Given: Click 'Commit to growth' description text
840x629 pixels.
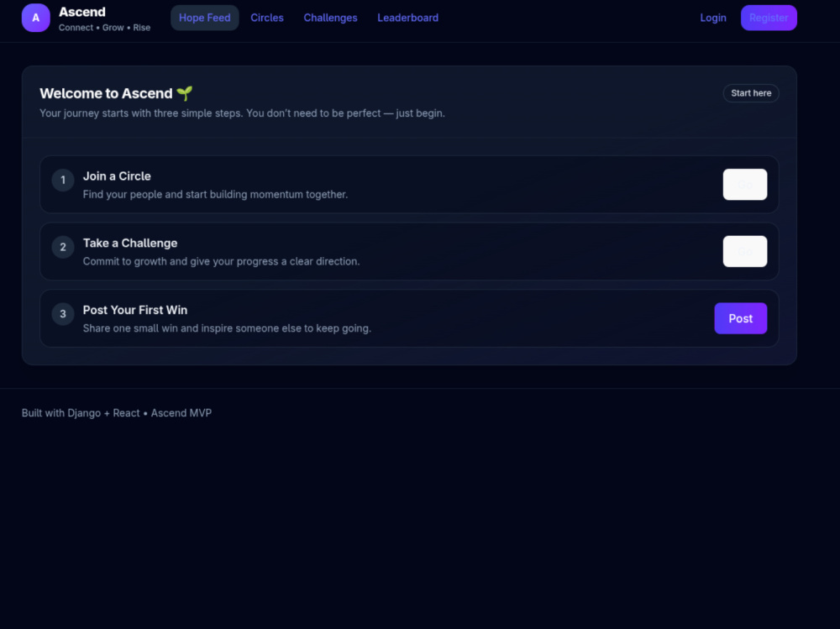Looking at the screenshot, I should 221,261.
